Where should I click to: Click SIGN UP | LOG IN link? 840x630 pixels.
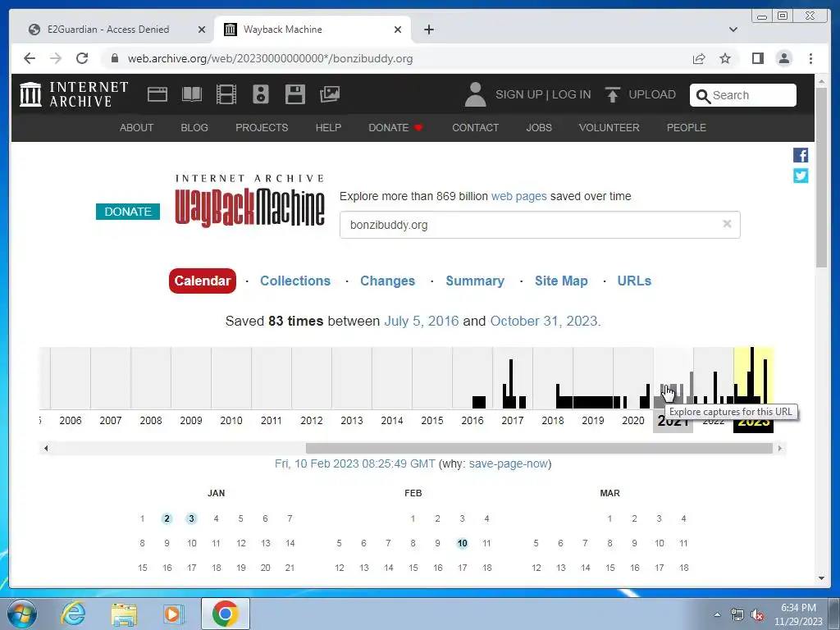[x=543, y=94]
